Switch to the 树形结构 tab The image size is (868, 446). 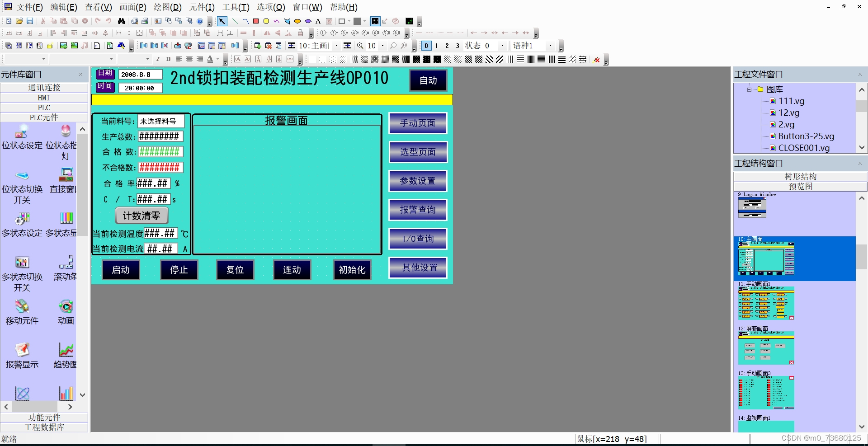point(800,177)
